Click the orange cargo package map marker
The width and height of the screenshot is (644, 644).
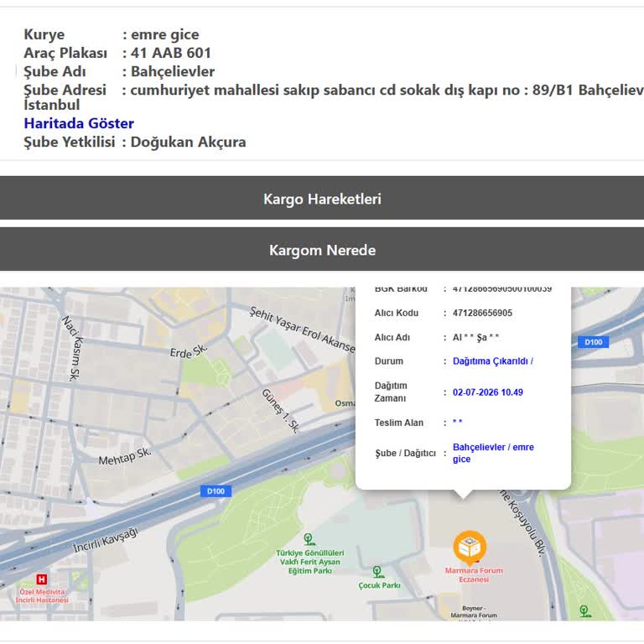(470, 548)
